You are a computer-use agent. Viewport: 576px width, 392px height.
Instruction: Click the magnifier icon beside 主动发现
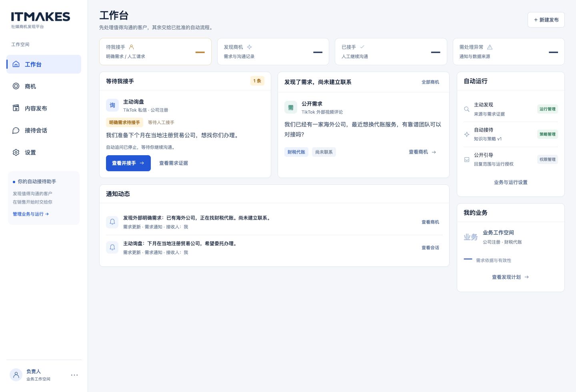tap(467, 109)
